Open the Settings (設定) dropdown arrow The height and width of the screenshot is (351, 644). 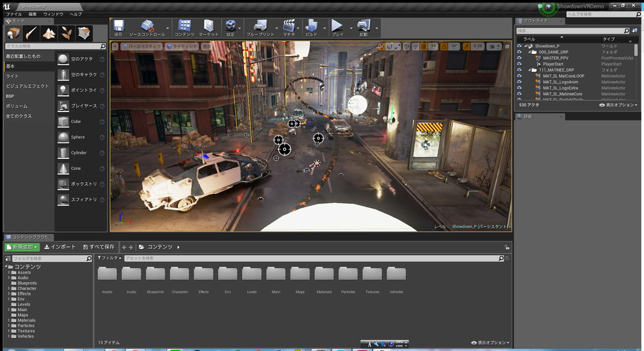click(240, 28)
